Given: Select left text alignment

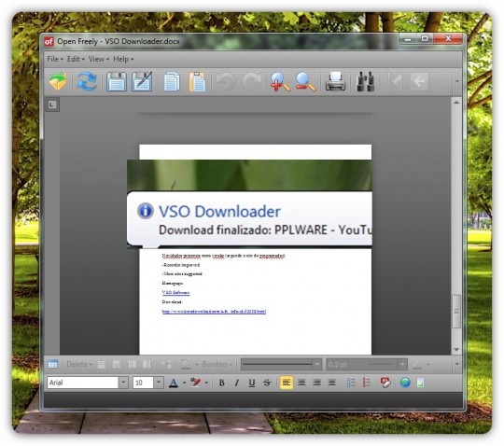Looking at the screenshot, I should 287,383.
